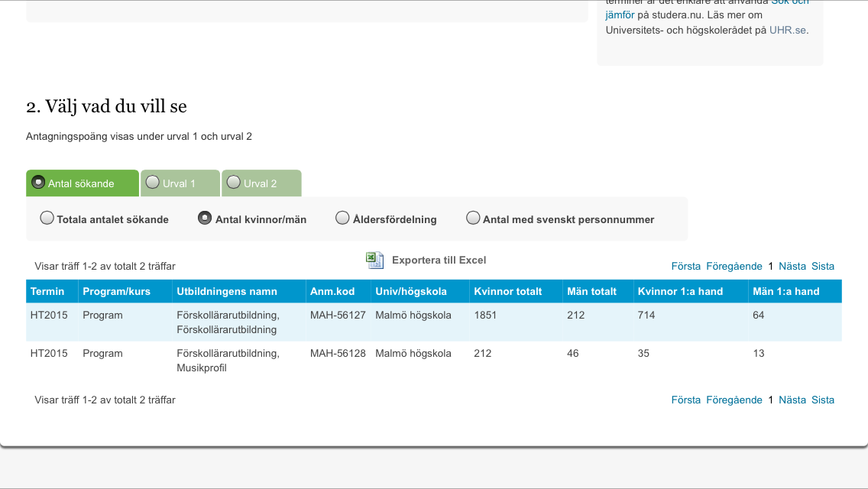Open the UHR.se link
868x489 pixels.
[x=788, y=31]
